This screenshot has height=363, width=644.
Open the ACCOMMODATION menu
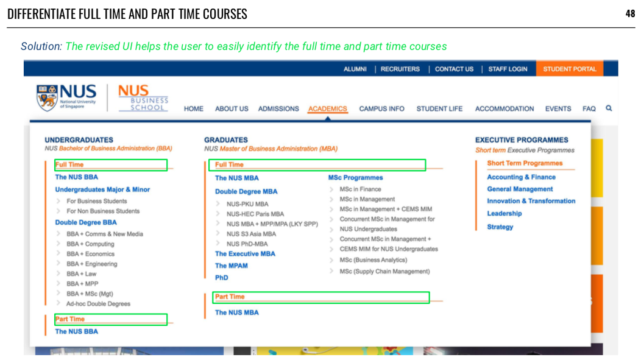[x=504, y=109]
